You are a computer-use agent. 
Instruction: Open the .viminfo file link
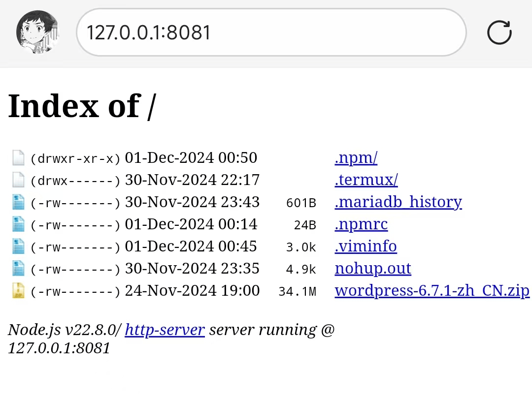click(366, 247)
